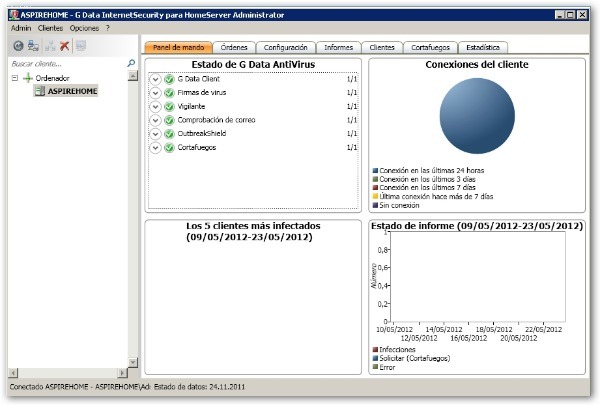Click green check beside Comprobación de correo
The width and height of the screenshot is (600, 405).
pos(169,120)
